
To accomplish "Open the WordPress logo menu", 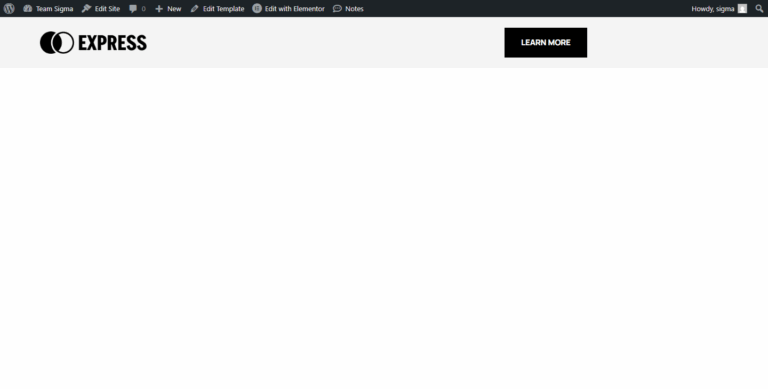I will (9, 8).
